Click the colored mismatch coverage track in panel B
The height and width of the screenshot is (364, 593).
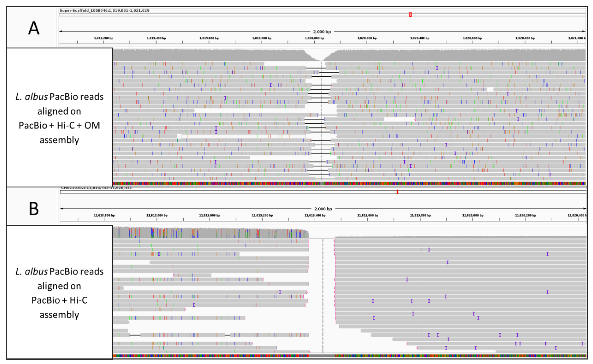210,232
